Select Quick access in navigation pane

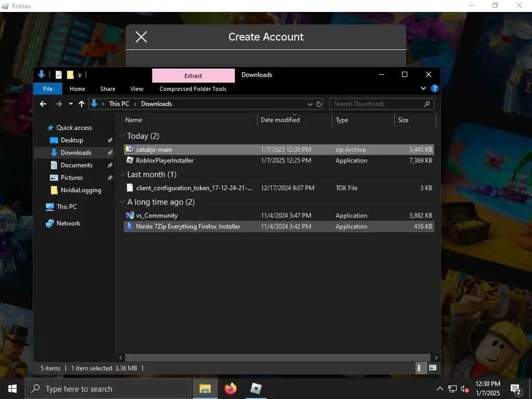[74, 128]
